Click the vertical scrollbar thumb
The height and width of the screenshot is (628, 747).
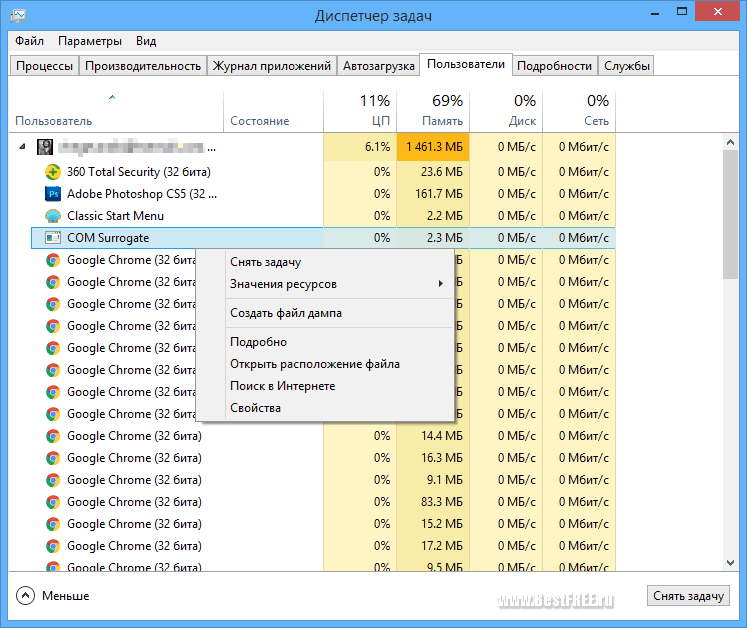[x=730, y=214]
